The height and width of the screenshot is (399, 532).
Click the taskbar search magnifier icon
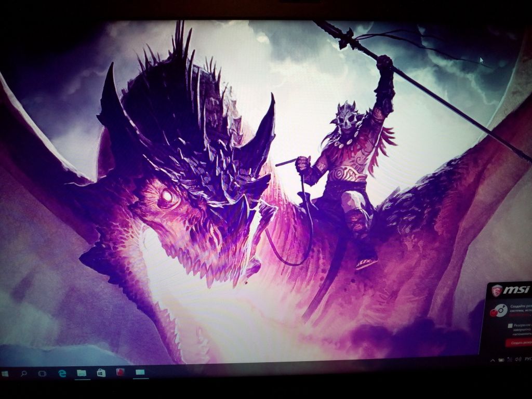(23, 373)
